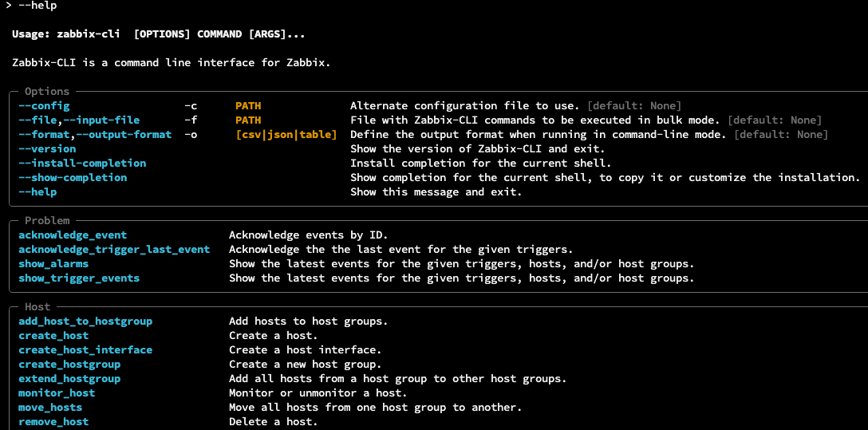Click --help in the Options section

(x=37, y=192)
